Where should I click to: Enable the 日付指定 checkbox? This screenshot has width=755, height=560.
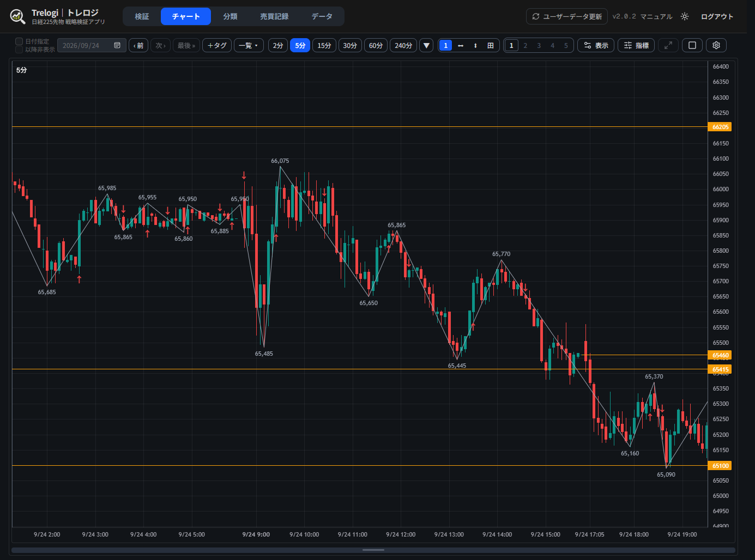tap(19, 41)
